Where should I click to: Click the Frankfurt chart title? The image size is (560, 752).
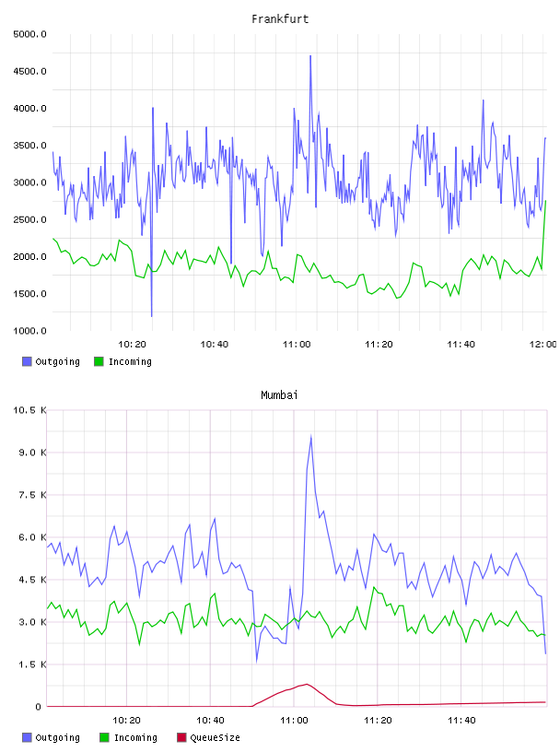tap(280, 19)
